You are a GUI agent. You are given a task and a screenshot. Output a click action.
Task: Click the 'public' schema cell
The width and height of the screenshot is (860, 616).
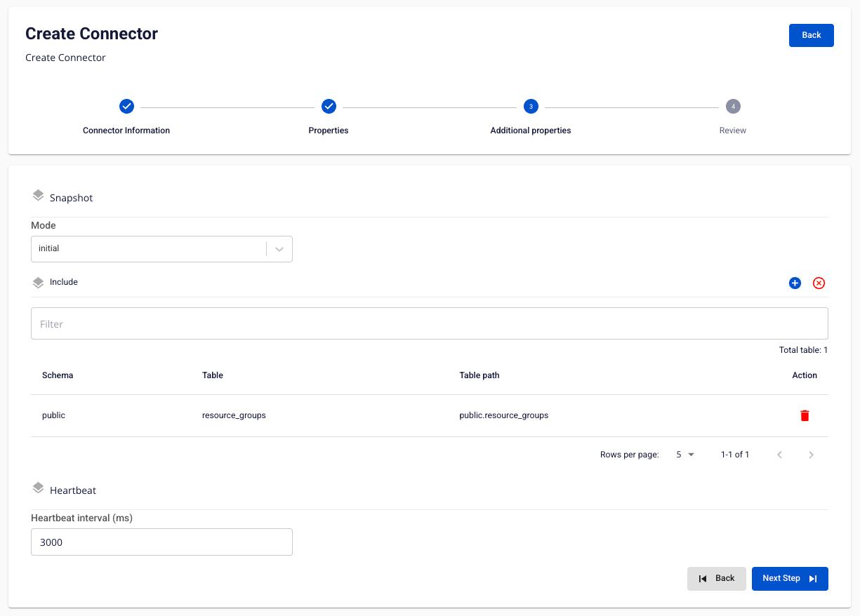(x=53, y=415)
